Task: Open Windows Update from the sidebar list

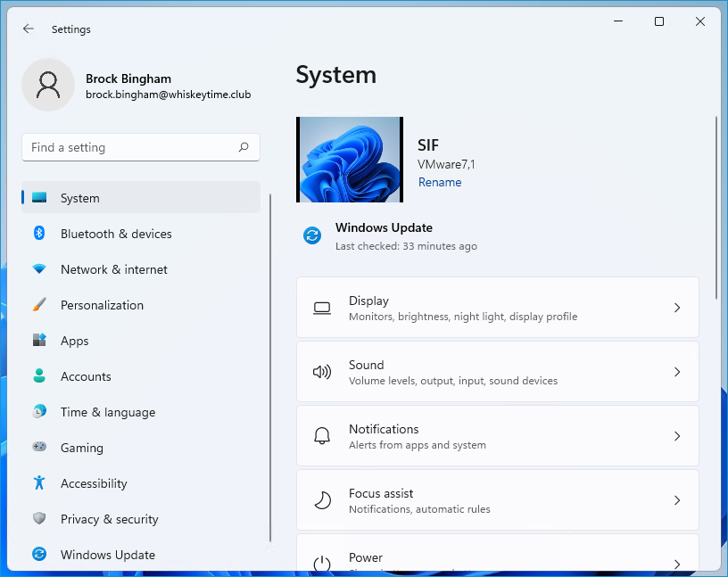Action: [107, 555]
